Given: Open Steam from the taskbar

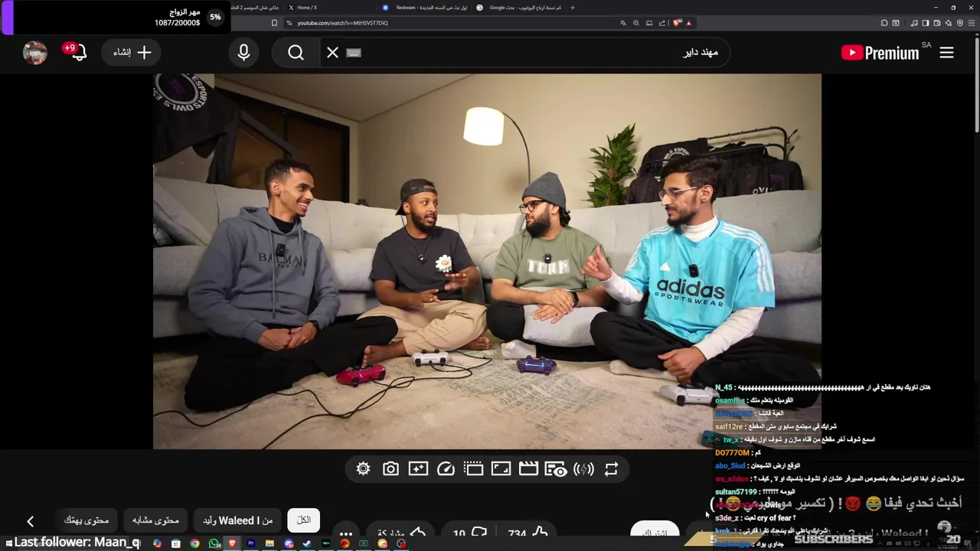Looking at the screenshot, I should point(307,544).
